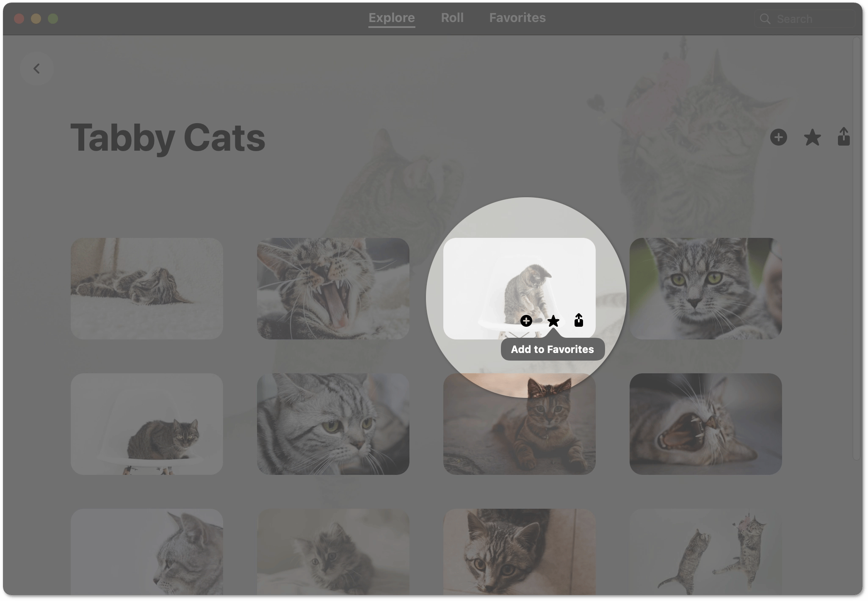Open the sleeping cat on blanket thumbnail
The width and height of the screenshot is (868, 601).
(x=147, y=288)
